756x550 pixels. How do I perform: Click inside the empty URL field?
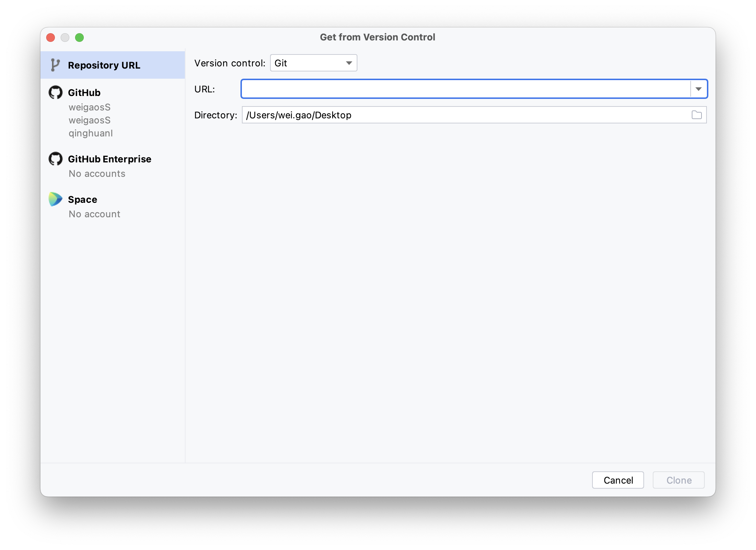pos(466,89)
